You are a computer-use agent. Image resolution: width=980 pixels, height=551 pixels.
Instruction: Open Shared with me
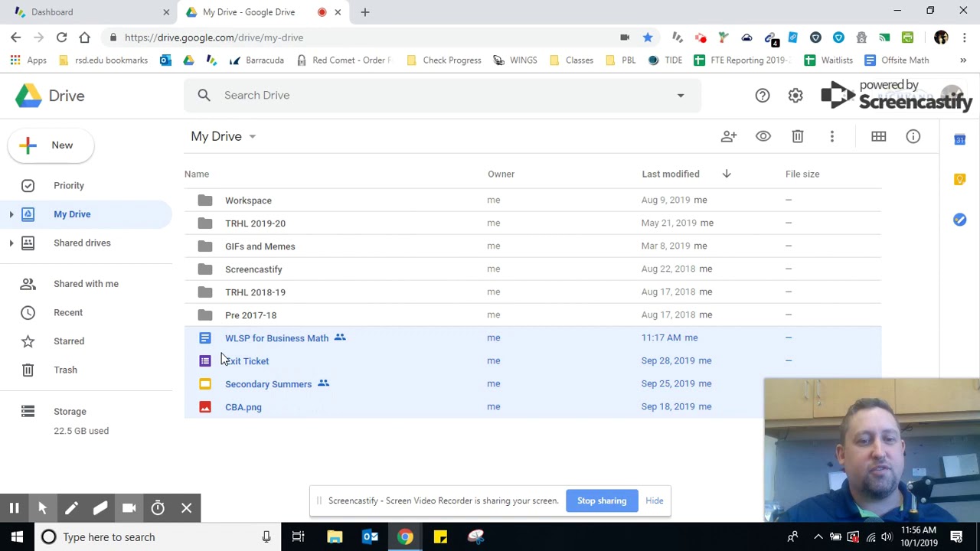pos(87,284)
